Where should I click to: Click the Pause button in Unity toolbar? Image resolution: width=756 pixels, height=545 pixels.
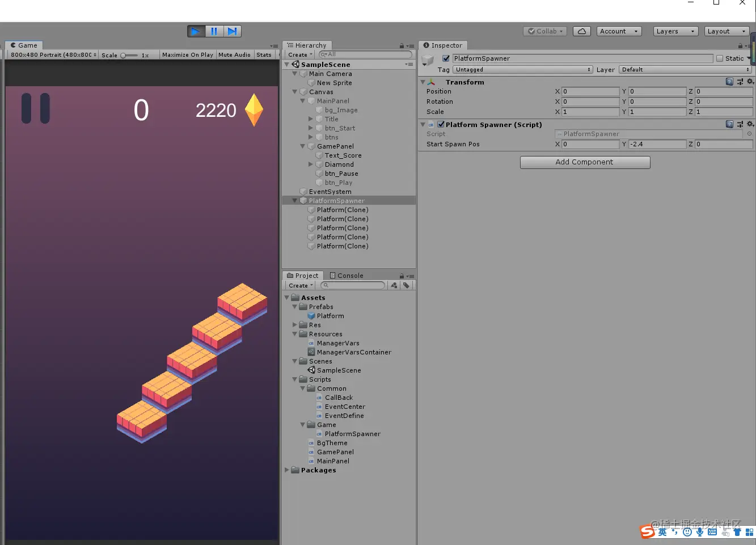pos(214,31)
